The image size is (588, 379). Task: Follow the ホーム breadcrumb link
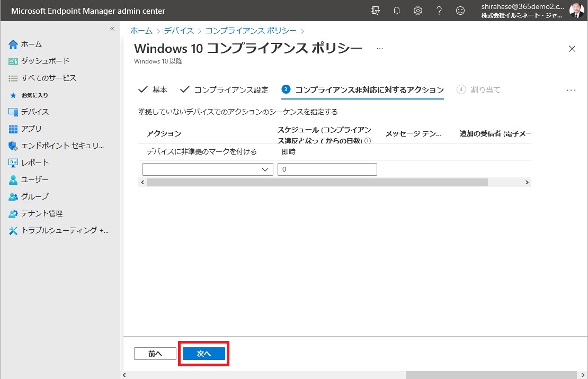(141, 31)
